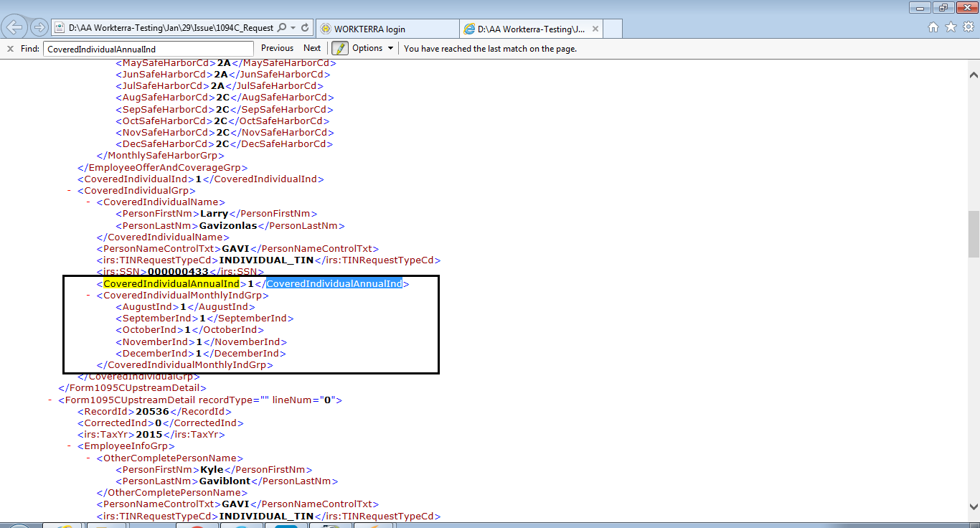Click the Next match button
980x528 pixels.
312,48
